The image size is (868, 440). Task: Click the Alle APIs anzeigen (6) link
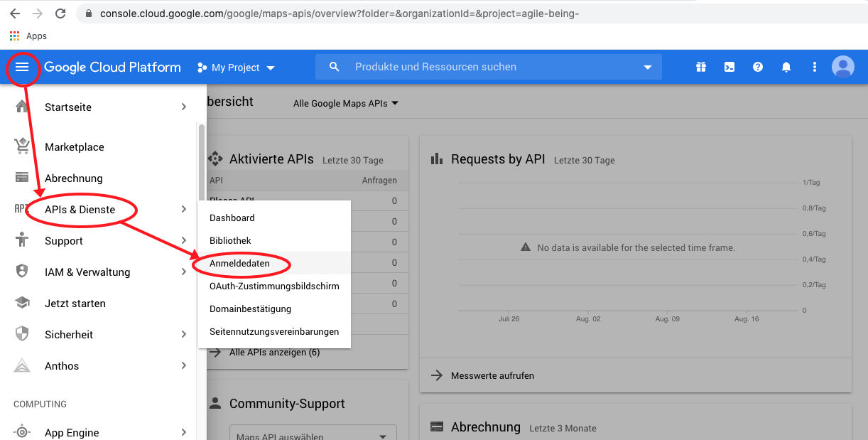point(274,352)
